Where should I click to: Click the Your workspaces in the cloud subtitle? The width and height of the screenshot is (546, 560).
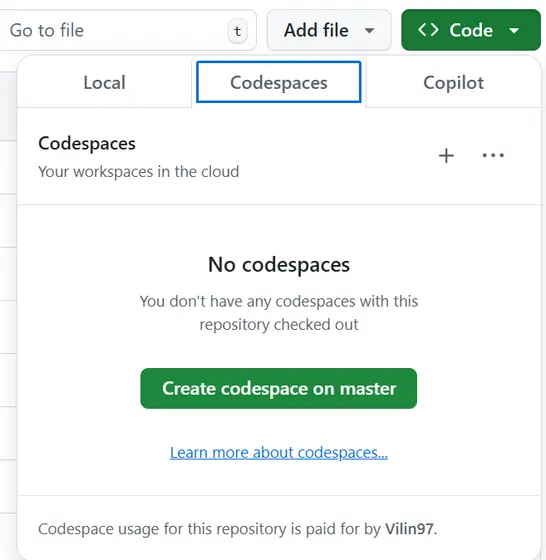(x=139, y=172)
